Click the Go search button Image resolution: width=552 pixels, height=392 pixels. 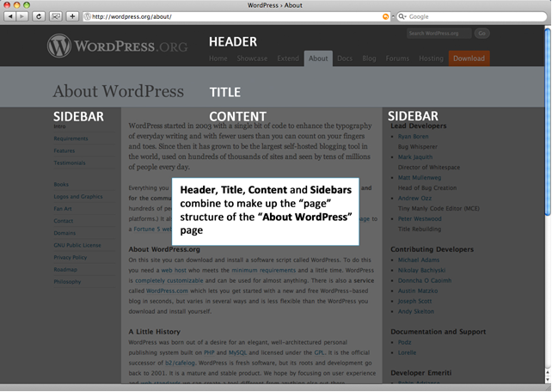click(481, 34)
